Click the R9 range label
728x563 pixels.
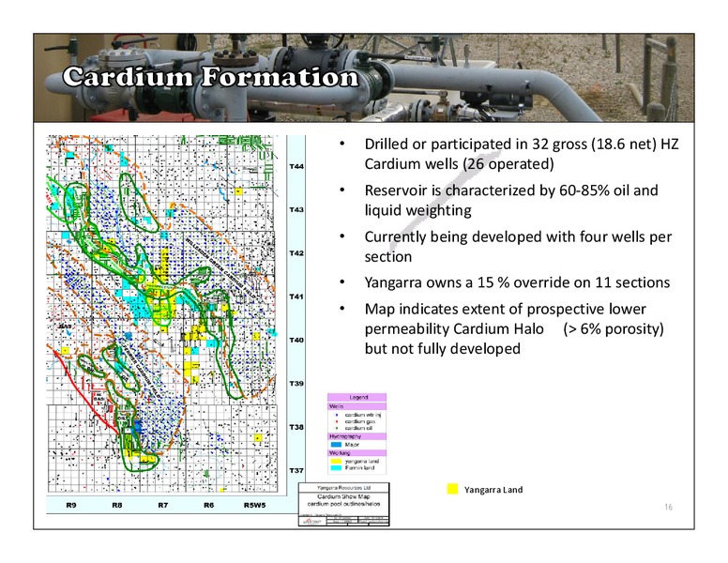(70, 505)
